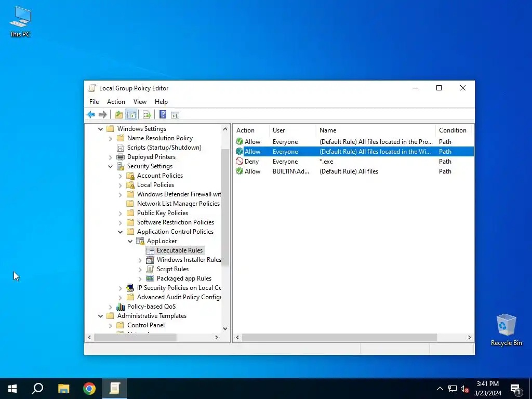Click the Script Rules scroll icon

(x=150, y=269)
